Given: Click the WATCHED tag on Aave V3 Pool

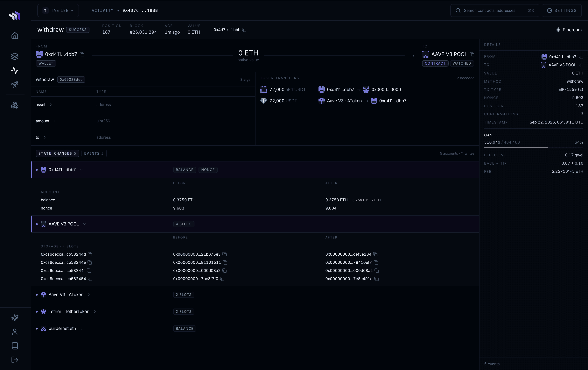Looking at the screenshot, I should tap(462, 63).
